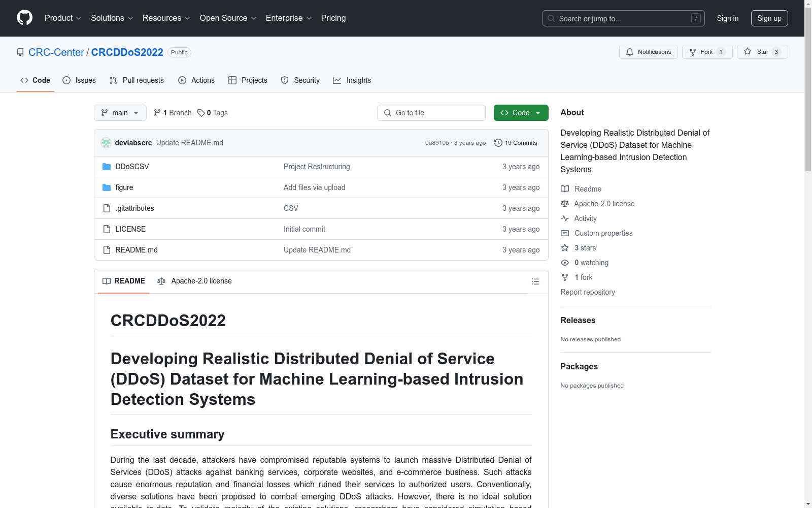Click the 'No releases published' text

[x=591, y=339]
